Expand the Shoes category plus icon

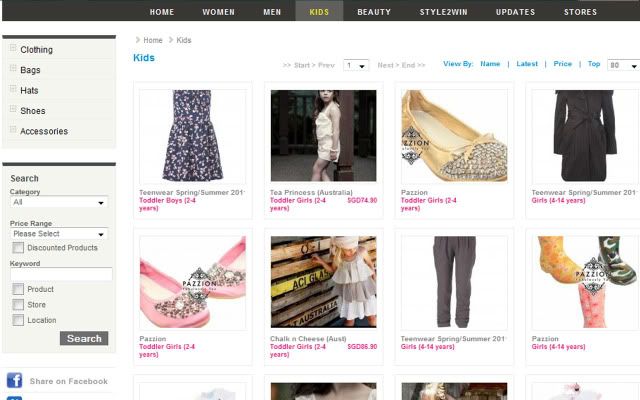click(x=13, y=109)
